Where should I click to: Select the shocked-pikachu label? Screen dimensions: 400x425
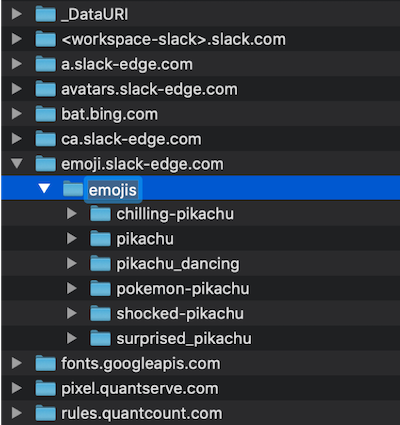(180, 314)
